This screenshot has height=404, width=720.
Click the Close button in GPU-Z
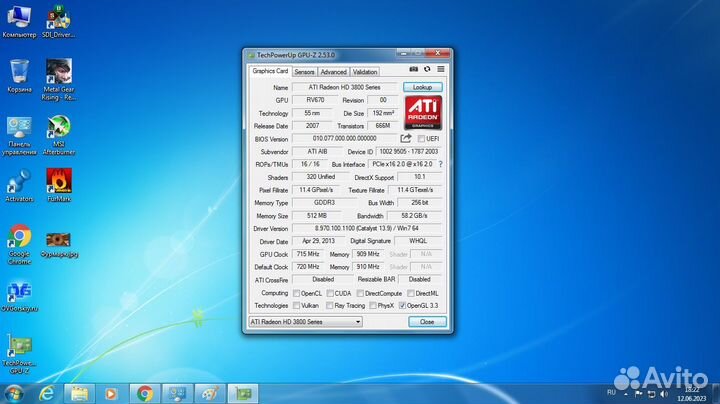coord(427,322)
